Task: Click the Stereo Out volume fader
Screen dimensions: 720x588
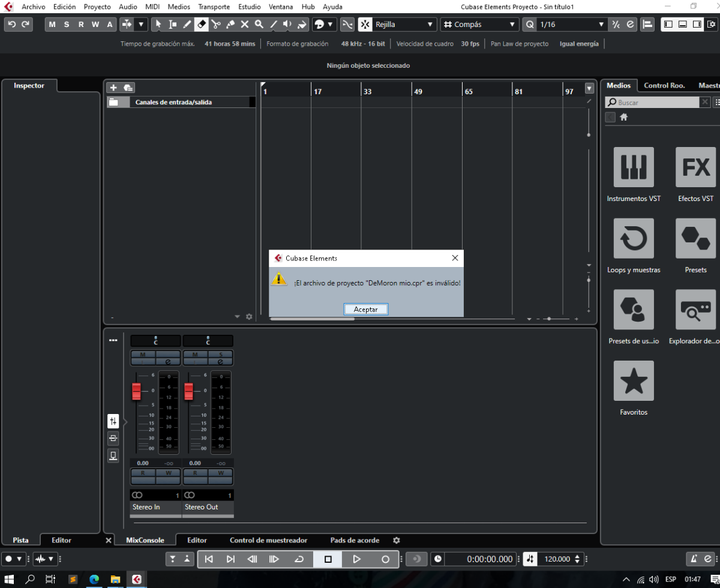Action: click(x=189, y=391)
